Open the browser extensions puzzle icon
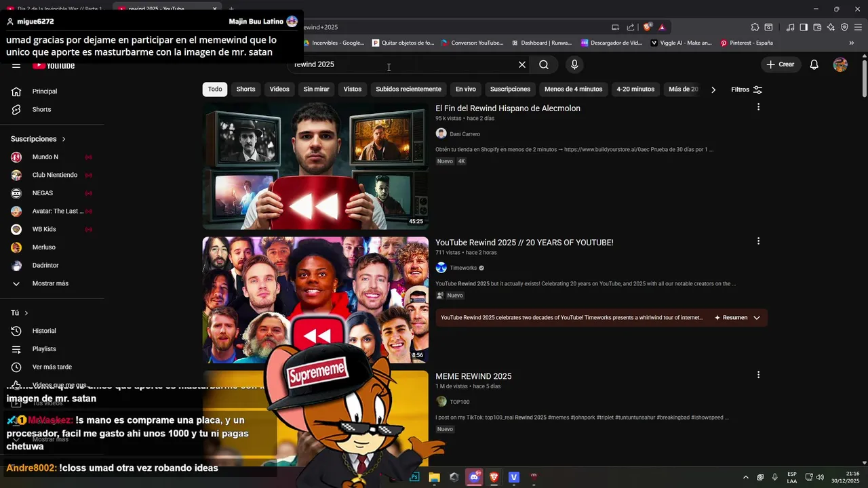Screen dimensions: 868x488 click(x=755, y=27)
